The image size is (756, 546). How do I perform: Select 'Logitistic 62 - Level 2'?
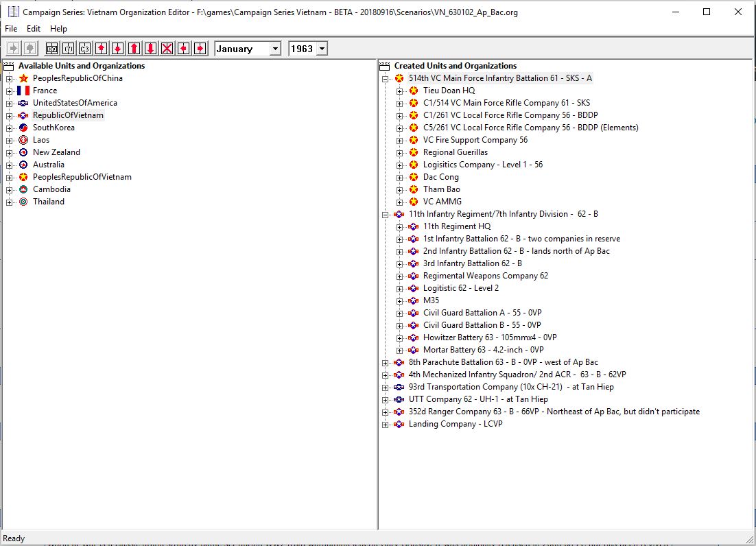click(x=460, y=288)
